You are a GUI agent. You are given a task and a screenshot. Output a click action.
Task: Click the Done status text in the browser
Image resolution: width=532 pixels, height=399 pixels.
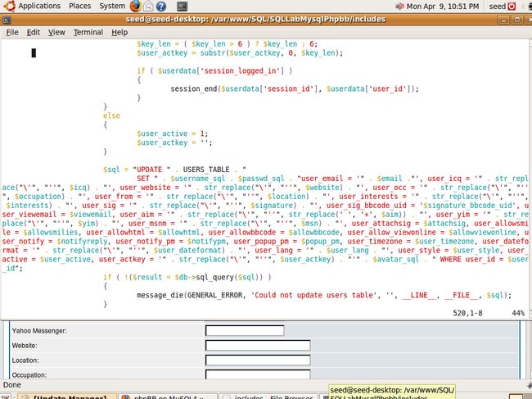tap(12, 385)
